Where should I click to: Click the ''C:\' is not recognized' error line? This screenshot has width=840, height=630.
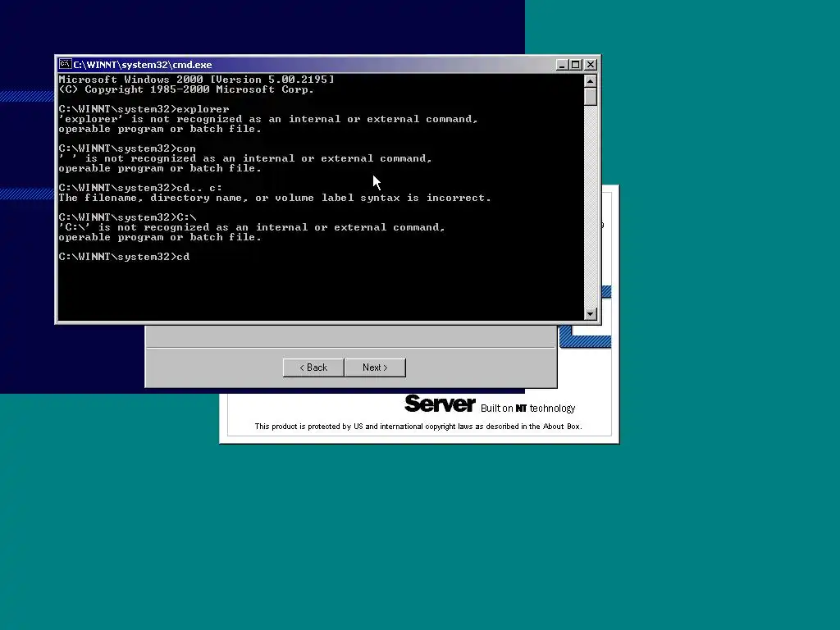tap(252, 227)
